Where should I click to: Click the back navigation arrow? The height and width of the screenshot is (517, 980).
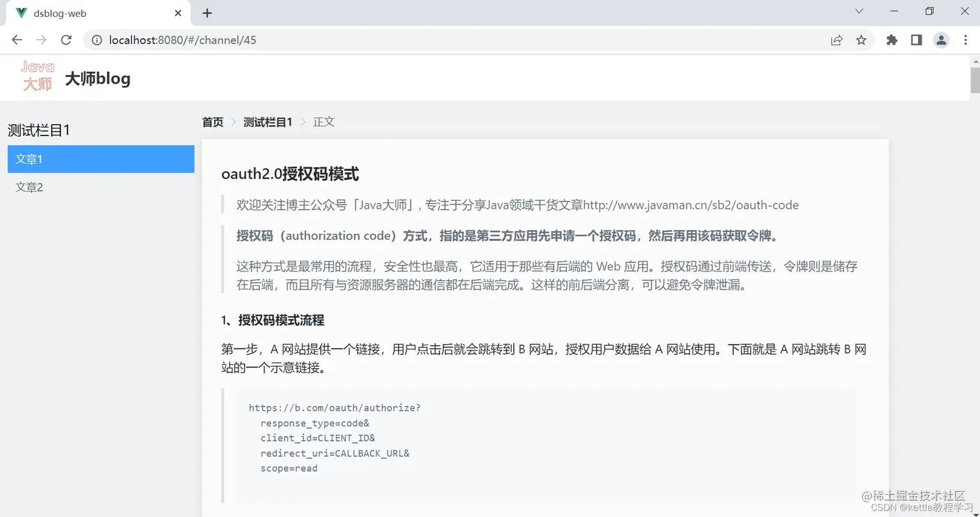(x=16, y=40)
